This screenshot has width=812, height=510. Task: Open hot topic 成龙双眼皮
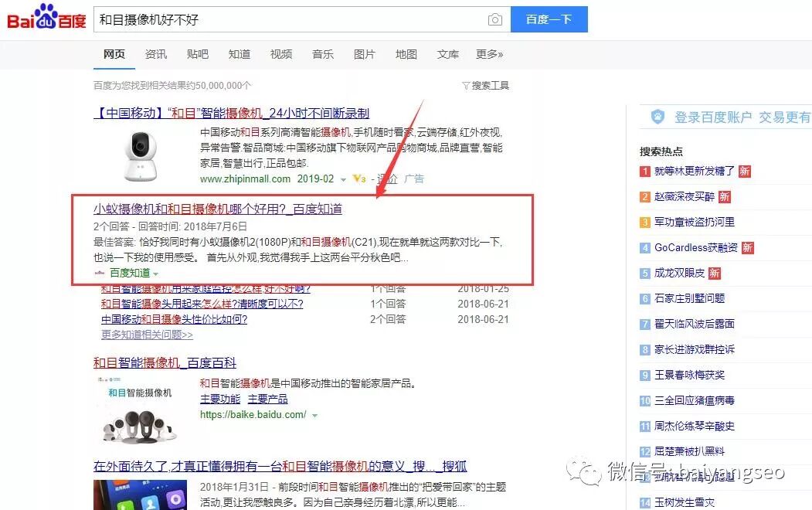click(679, 273)
